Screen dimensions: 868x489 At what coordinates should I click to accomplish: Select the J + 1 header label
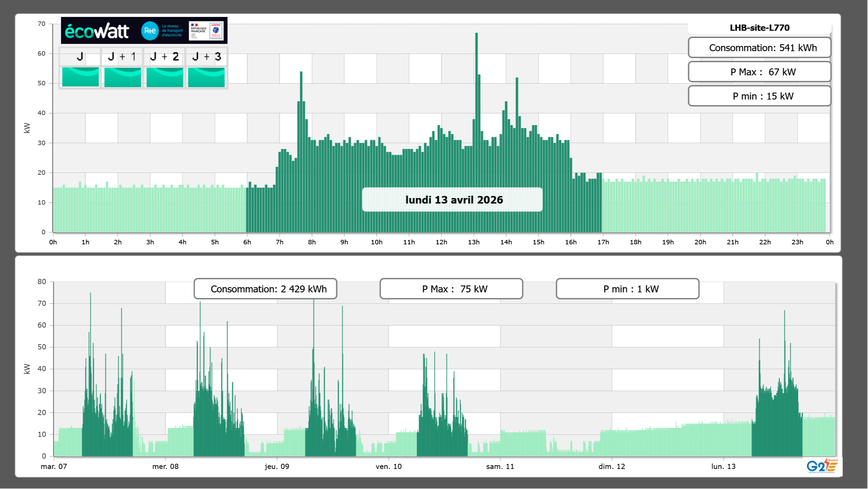(x=122, y=57)
